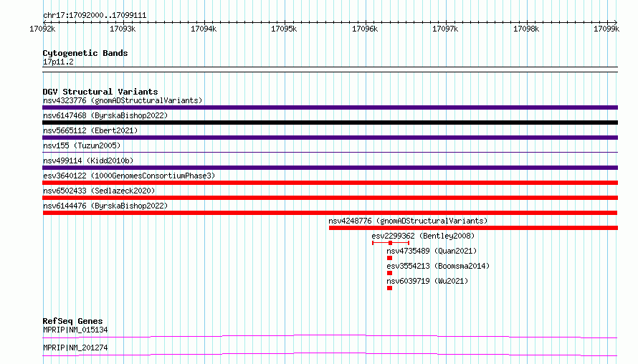Click the red nsv6502433 variant bar
Viewport: 638px width, 364px height.
[x=330, y=198]
